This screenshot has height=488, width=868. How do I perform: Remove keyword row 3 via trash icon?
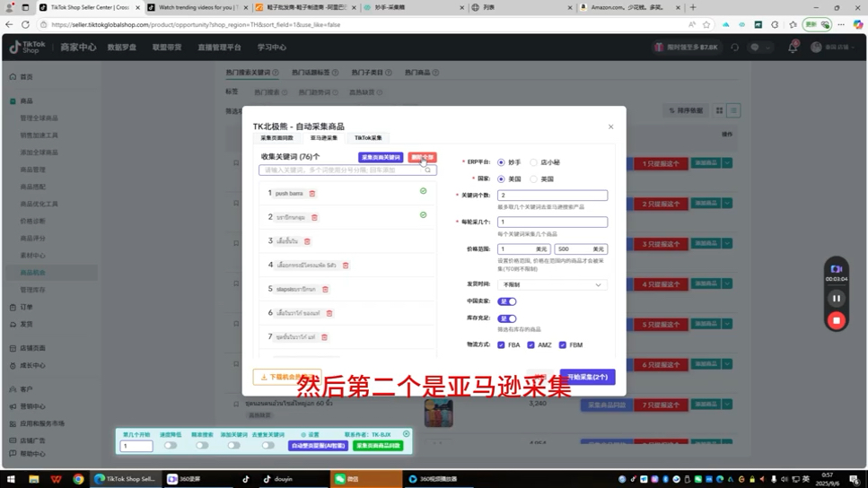point(307,241)
